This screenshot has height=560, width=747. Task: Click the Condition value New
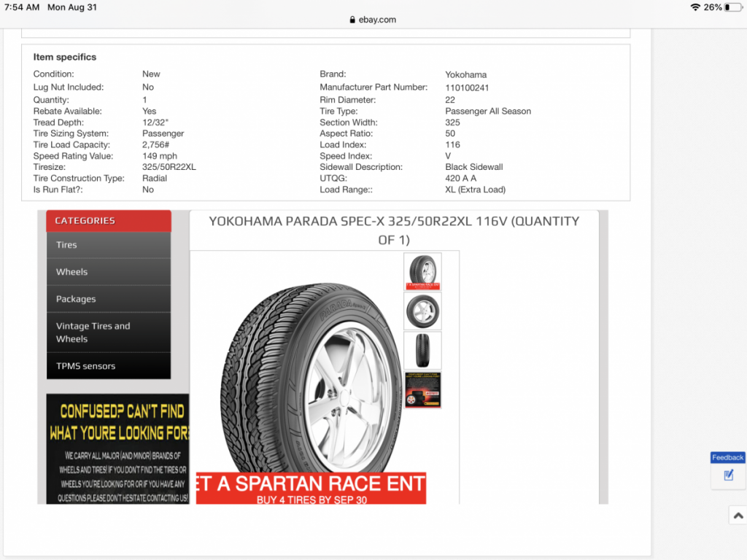point(151,74)
